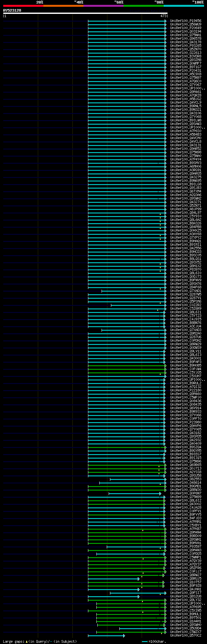This screenshot has height=644, width=207.
Task: Select hit label UniRef100_P20431
Action: point(186,70)
